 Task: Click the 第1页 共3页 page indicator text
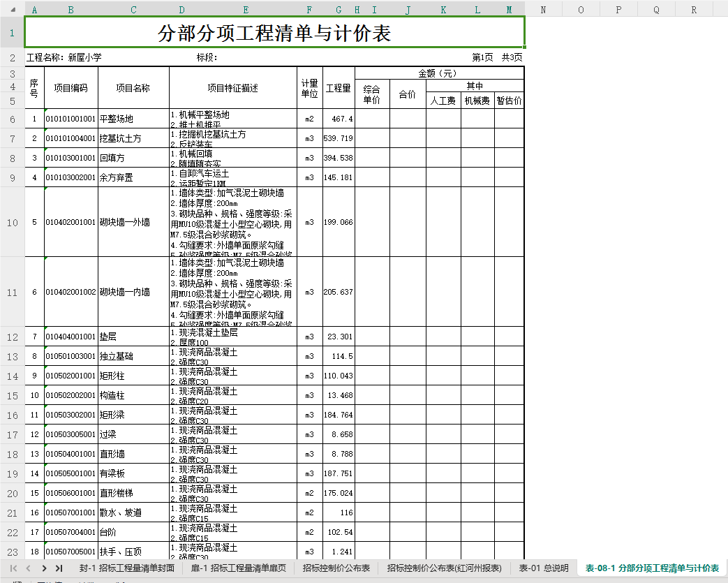point(497,58)
